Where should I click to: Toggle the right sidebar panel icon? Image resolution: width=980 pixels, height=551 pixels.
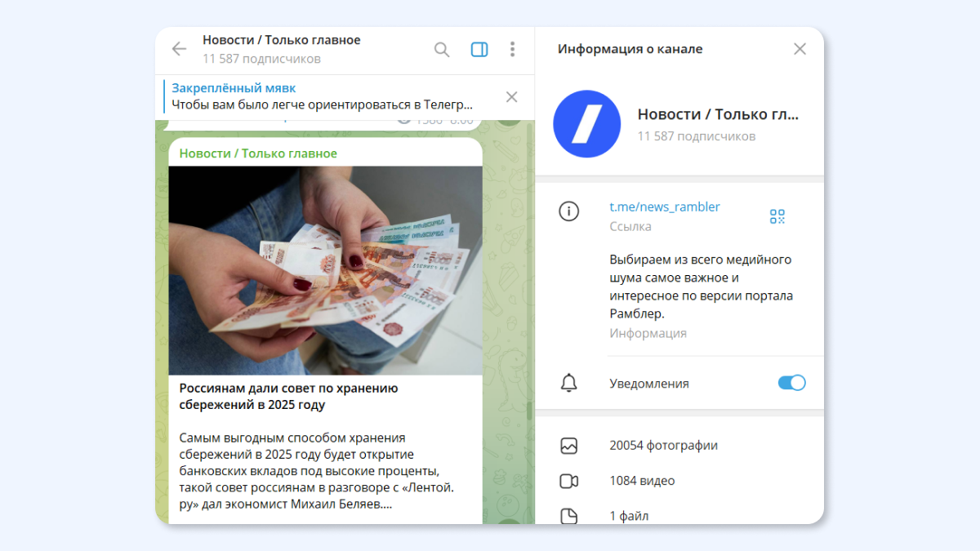click(479, 50)
